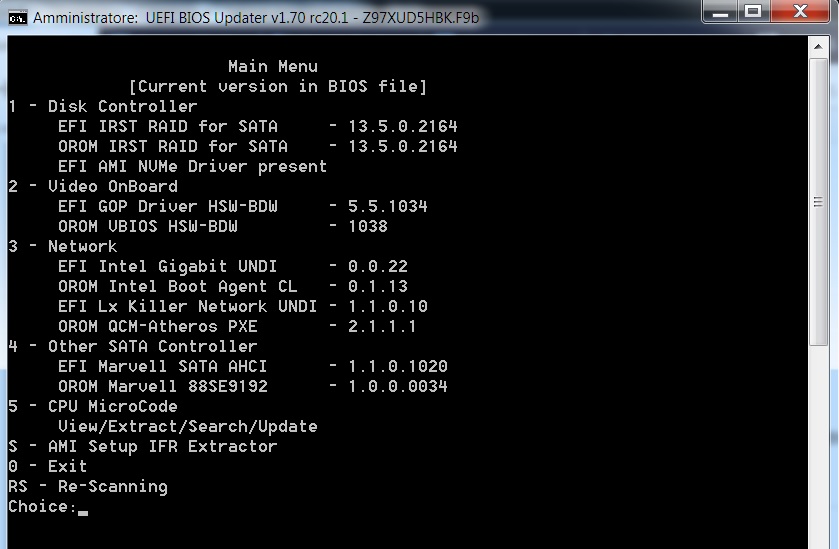Click version value 5.5.1034
This screenshot has height=549, width=839.
(x=388, y=207)
